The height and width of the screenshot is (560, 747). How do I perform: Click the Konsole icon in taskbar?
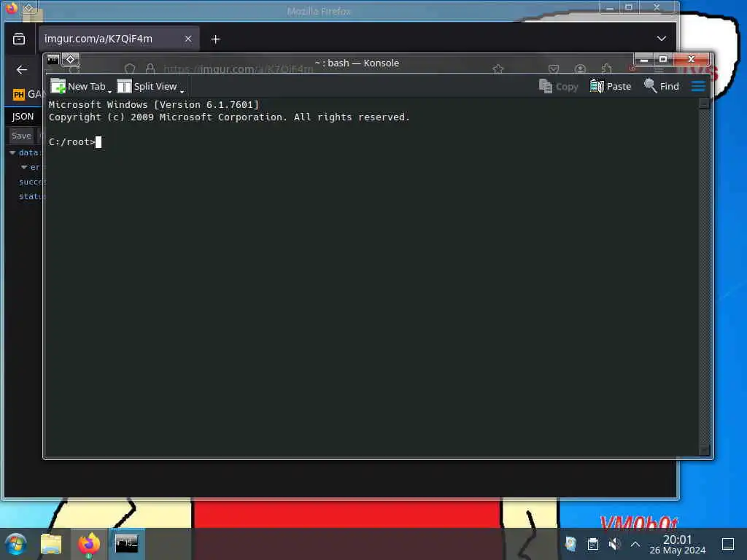(x=127, y=544)
